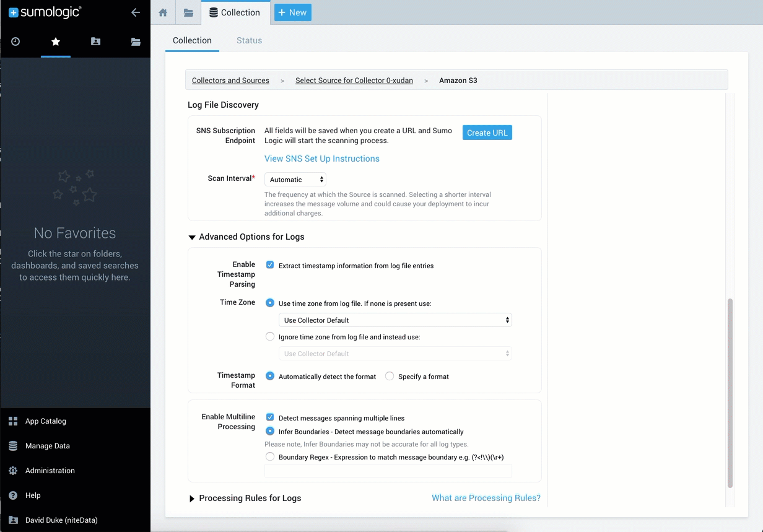
Task: Expand Processing Rules for Logs section
Action: (x=250, y=498)
